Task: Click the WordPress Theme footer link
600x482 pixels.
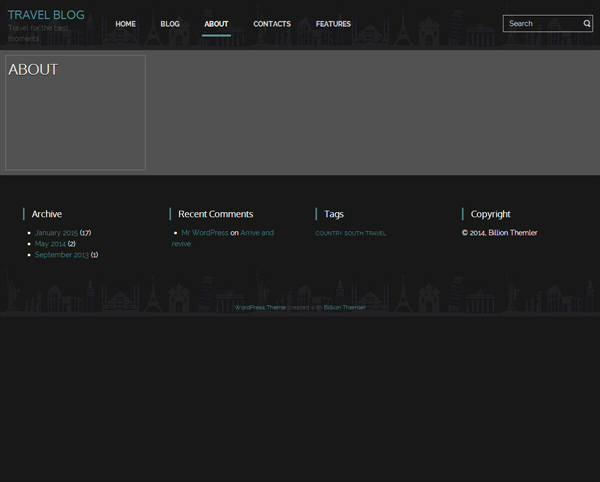Action: 259,308
